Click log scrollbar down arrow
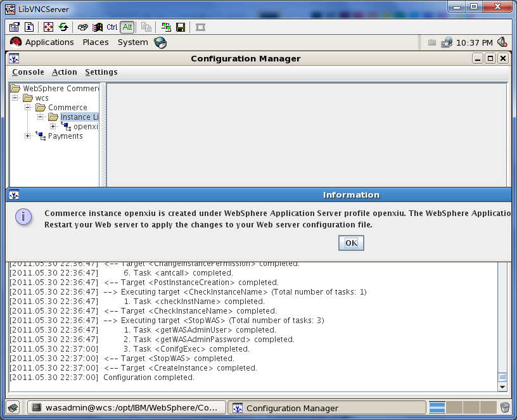This screenshot has width=517, height=420. coord(502,387)
